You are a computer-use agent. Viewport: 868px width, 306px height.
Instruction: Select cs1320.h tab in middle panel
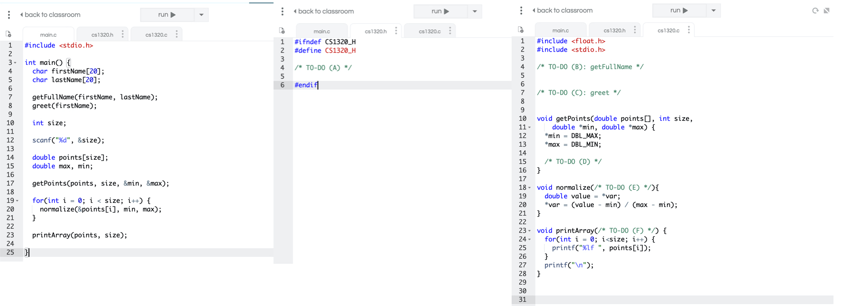tap(375, 31)
